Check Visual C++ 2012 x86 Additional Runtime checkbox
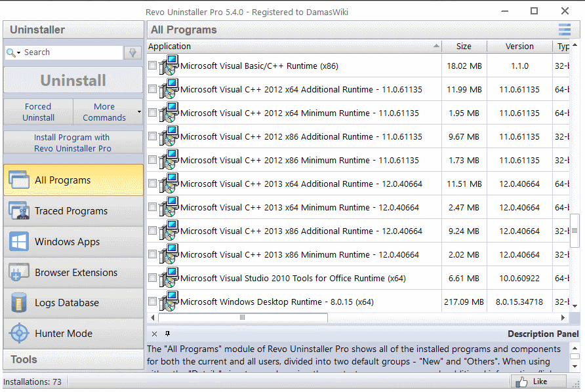The height and width of the screenshot is (392, 585). (152, 136)
